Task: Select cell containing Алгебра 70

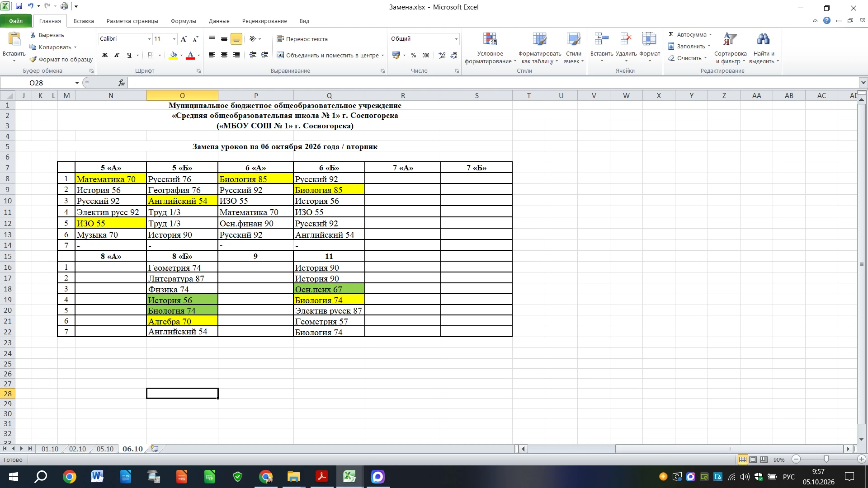Action: [182, 321]
